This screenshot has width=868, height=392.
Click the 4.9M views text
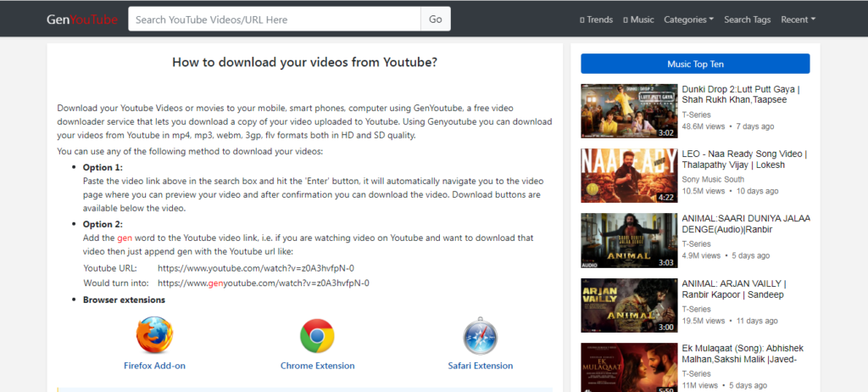pos(701,256)
